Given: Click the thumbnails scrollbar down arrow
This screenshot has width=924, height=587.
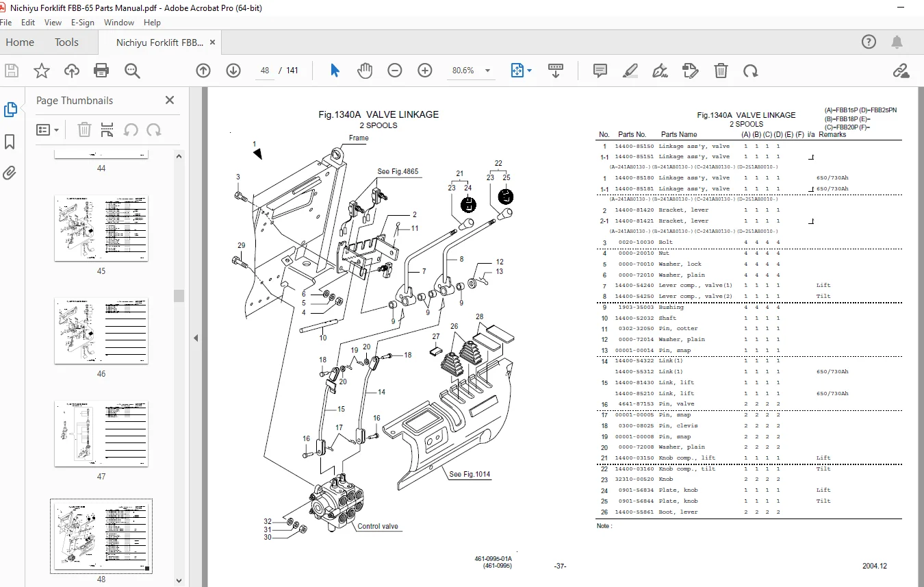Looking at the screenshot, I should [179, 581].
